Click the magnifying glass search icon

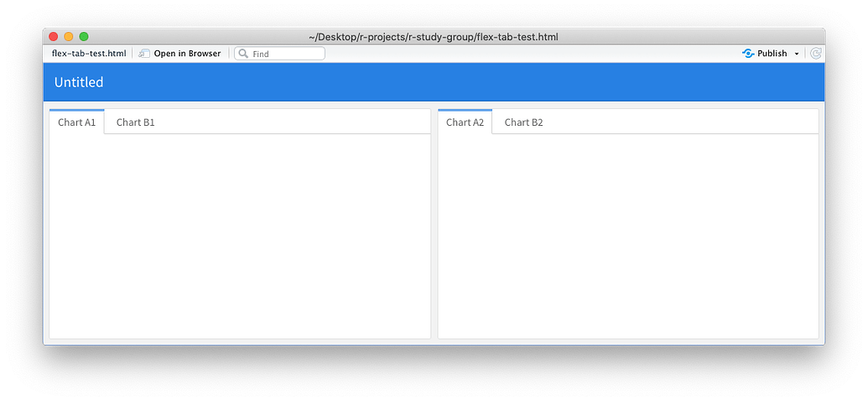coord(243,54)
